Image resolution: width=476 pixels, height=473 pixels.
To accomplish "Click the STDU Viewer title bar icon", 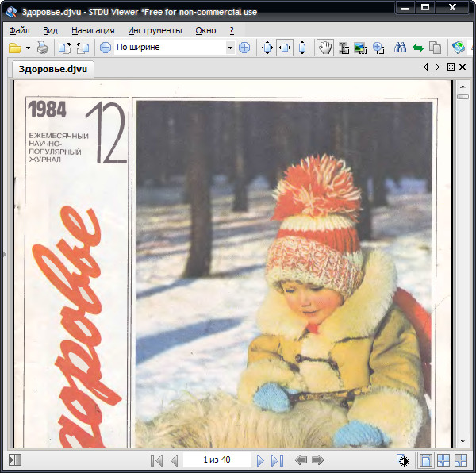I will tap(11, 12).
